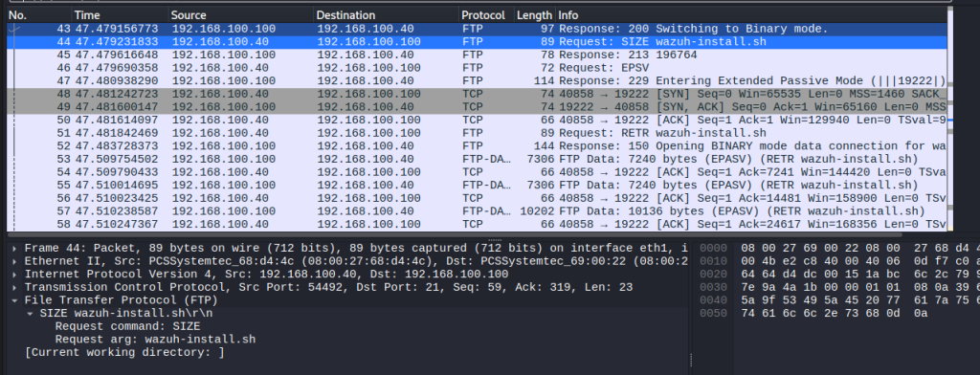
Task: Expand the Internet Protocol Version 4 section
Action: click(x=15, y=275)
